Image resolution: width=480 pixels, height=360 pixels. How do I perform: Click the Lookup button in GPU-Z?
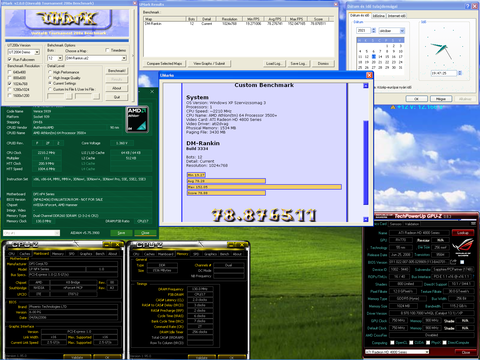[x=463, y=232]
